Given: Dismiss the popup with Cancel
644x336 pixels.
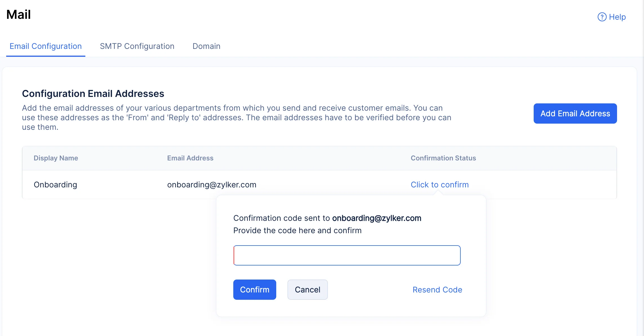Looking at the screenshot, I should [307, 290].
